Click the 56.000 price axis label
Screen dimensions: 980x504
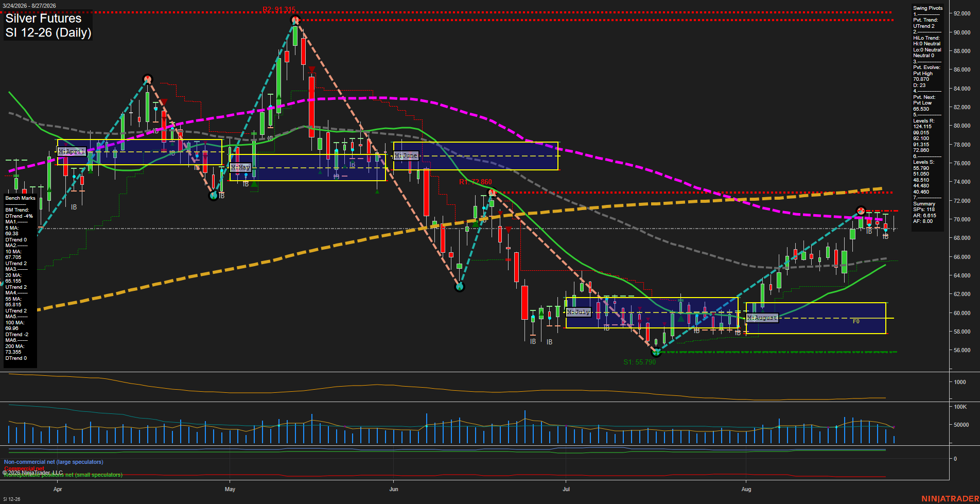962,350
